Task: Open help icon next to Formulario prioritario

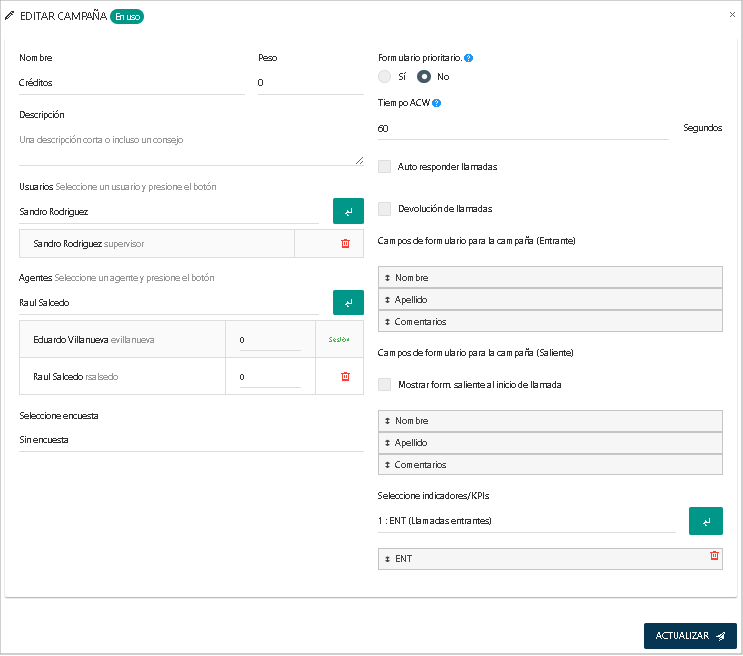Action: pos(469,58)
